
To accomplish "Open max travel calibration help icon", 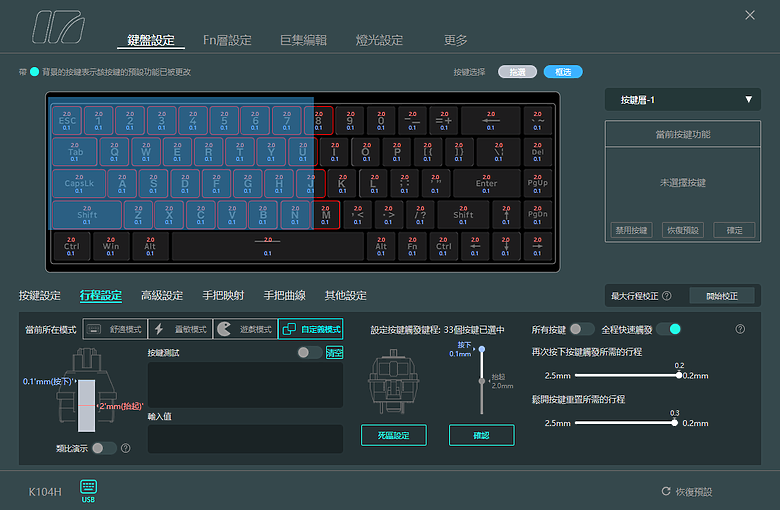I will click(x=667, y=296).
